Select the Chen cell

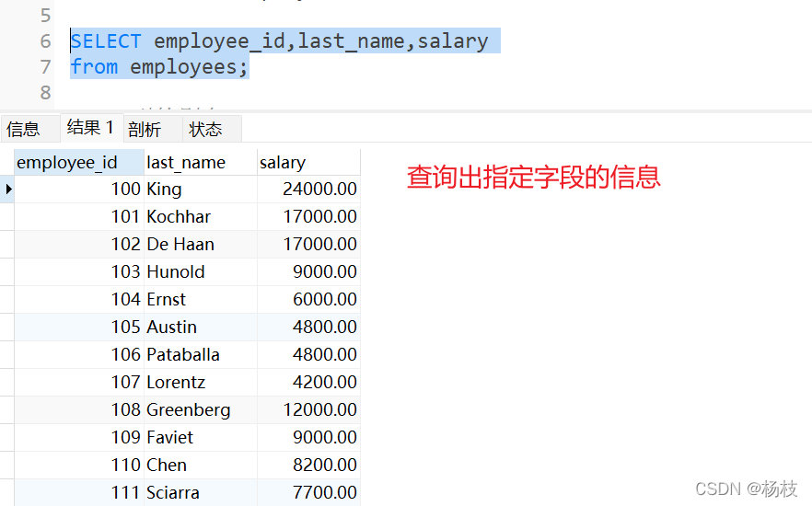pos(201,466)
